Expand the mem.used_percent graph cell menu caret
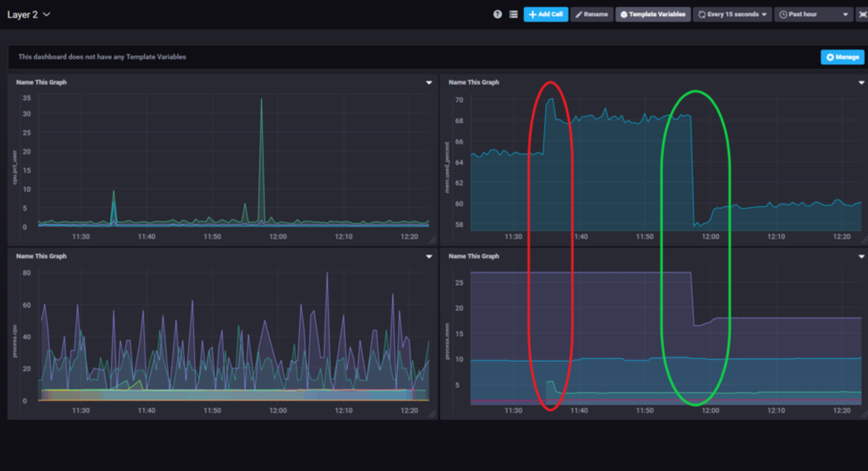The width and height of the screenshot is (868, 471). (861, 83)
